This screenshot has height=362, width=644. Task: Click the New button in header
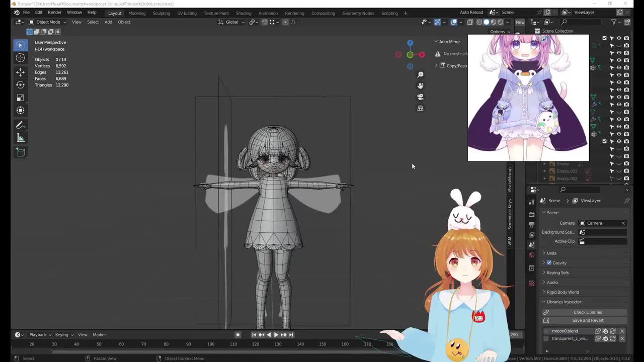click(x=520, y=22)
